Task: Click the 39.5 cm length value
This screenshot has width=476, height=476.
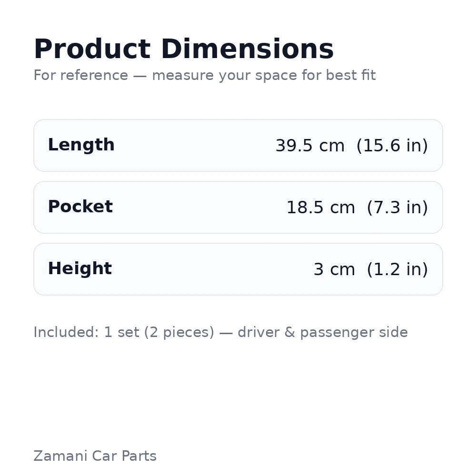Action: point(310,146)
